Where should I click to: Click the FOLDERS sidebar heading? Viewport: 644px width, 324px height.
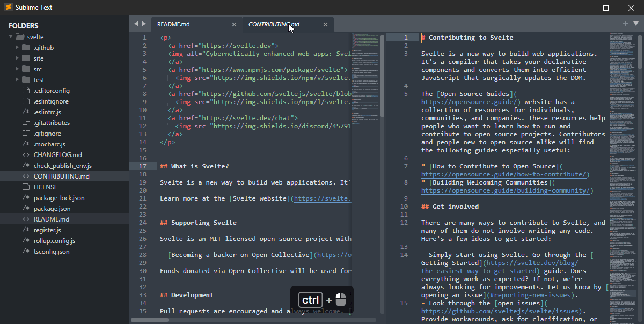(x=24, y=26)
